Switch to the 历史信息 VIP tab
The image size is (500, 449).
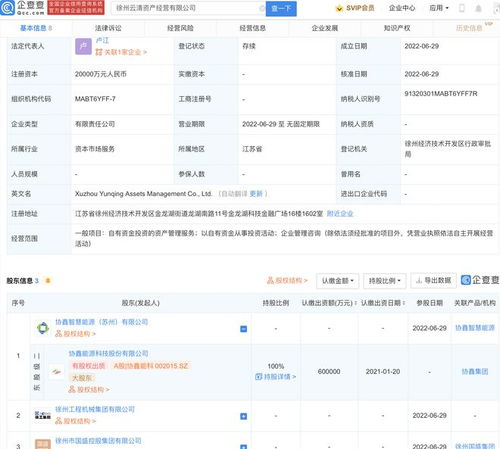pyautogui.click(x=469, y=28)
